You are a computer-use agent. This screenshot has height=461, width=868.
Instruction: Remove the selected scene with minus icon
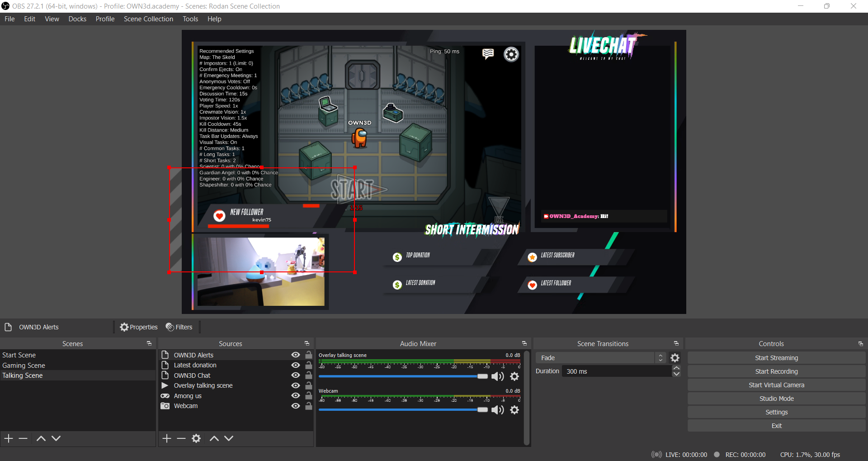[x=24, y=438]
